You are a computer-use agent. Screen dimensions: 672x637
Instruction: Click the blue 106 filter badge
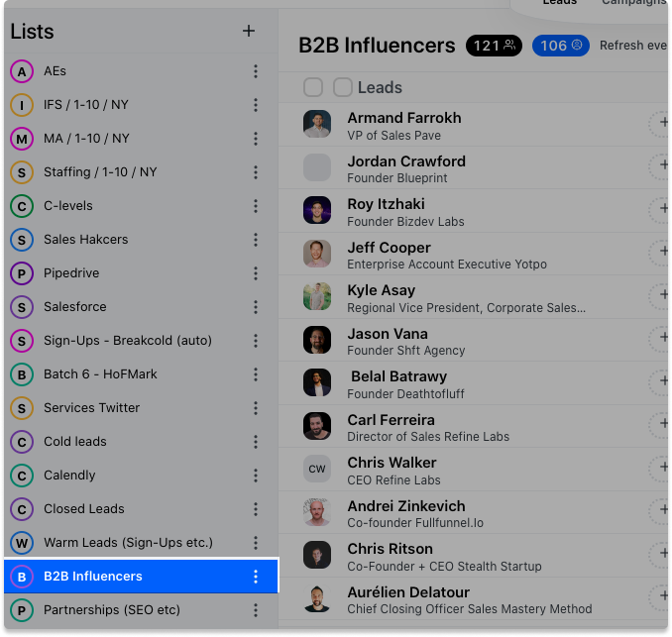point(561,46)
